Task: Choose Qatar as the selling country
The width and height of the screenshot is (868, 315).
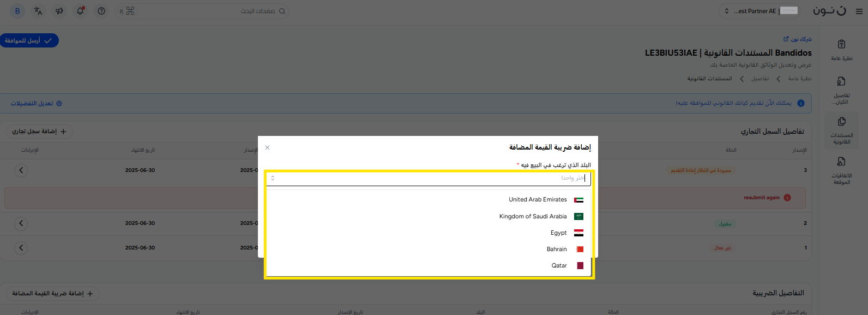Action: 559,266
